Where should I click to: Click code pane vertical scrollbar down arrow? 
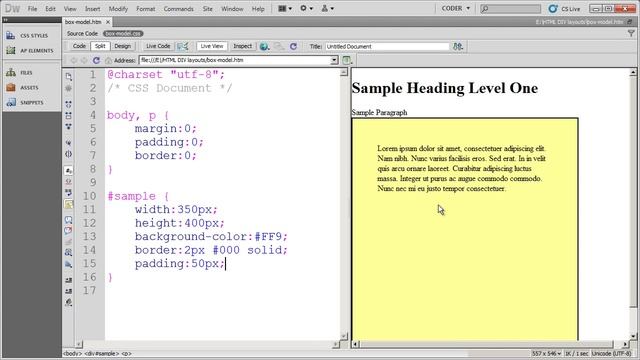pos(344,336)
